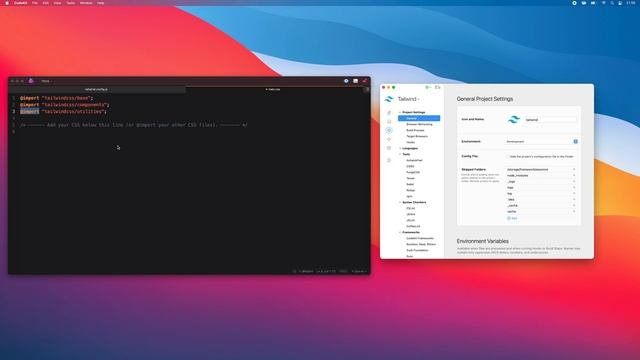Select Autoprefixer under Tools
640x360 pixels.
coord(414,160)
